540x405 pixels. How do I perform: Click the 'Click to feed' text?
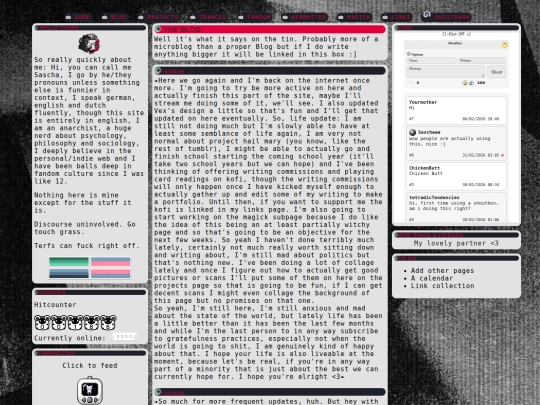click(90, 365)
